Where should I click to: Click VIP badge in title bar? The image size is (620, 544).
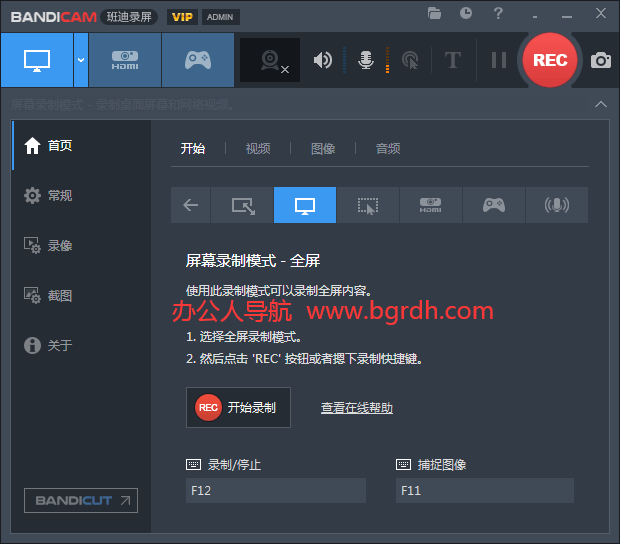point(182,17)
